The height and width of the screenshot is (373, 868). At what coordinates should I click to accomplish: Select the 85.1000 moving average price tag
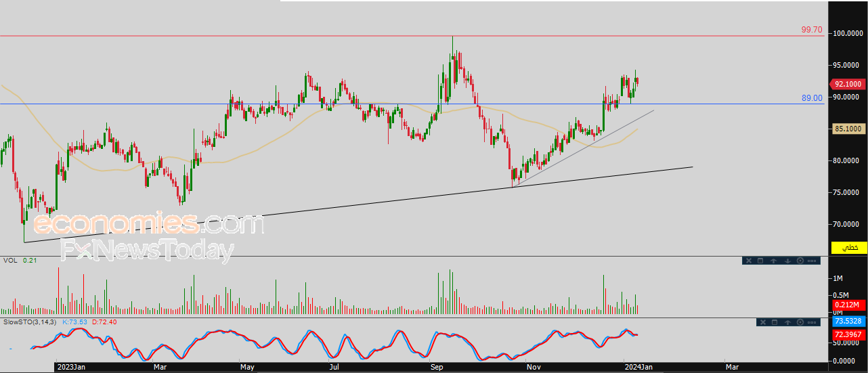pyautogui.click(x=848, y=128)
